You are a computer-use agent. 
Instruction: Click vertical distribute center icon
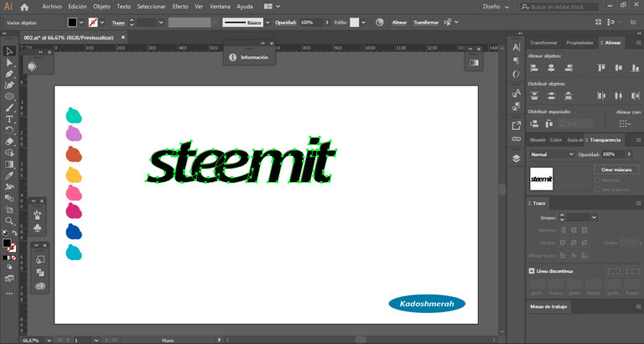(x=551, y=96)
